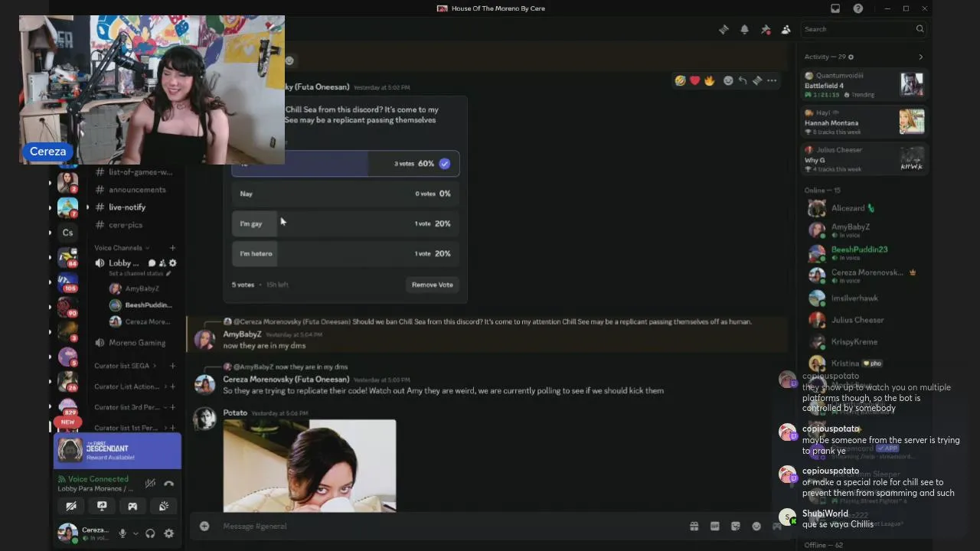
Task: Open More options on poll message
Action: pyautogui.click(x=772, y=80)
